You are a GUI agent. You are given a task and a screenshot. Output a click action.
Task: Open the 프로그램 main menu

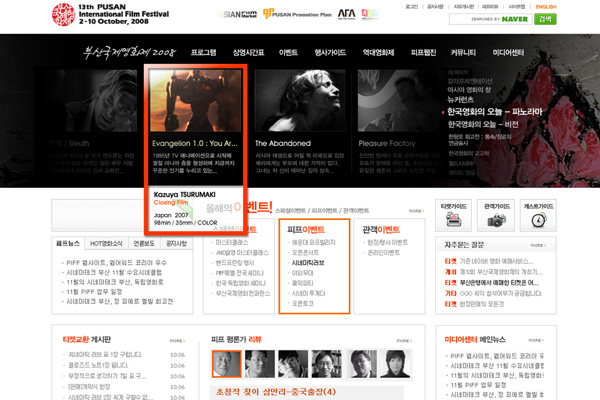coord(204,52)
